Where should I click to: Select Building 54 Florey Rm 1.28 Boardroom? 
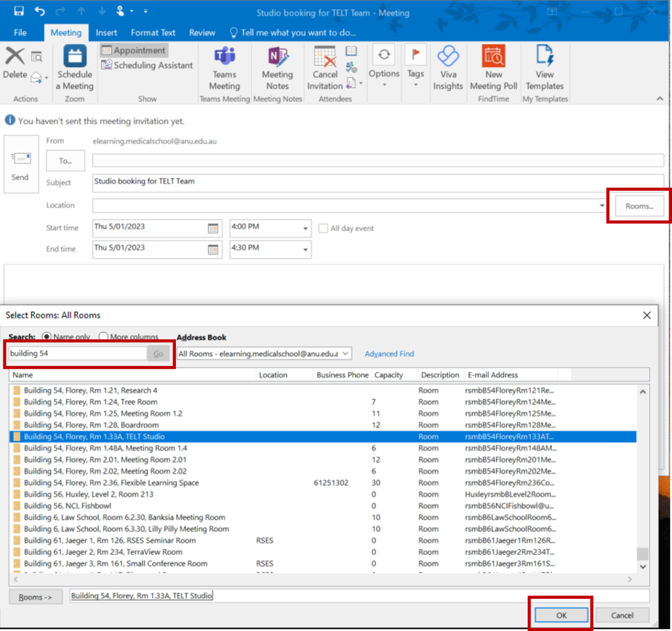pyautogui.click(x=91, y=425)
